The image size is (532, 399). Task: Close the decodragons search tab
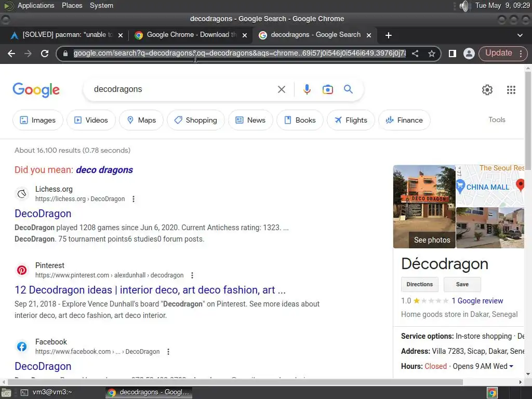(369, 35)
